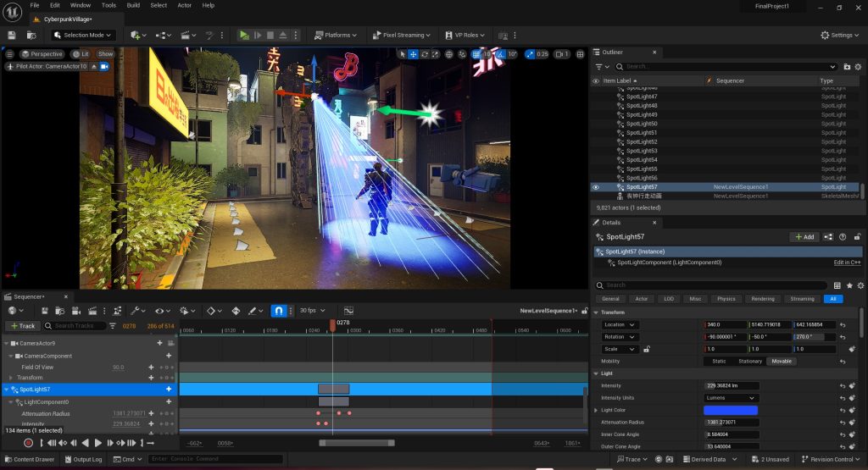Eject from piloted CameraActor10
Viewport: 868px width, 470px height.
(94, 66)
